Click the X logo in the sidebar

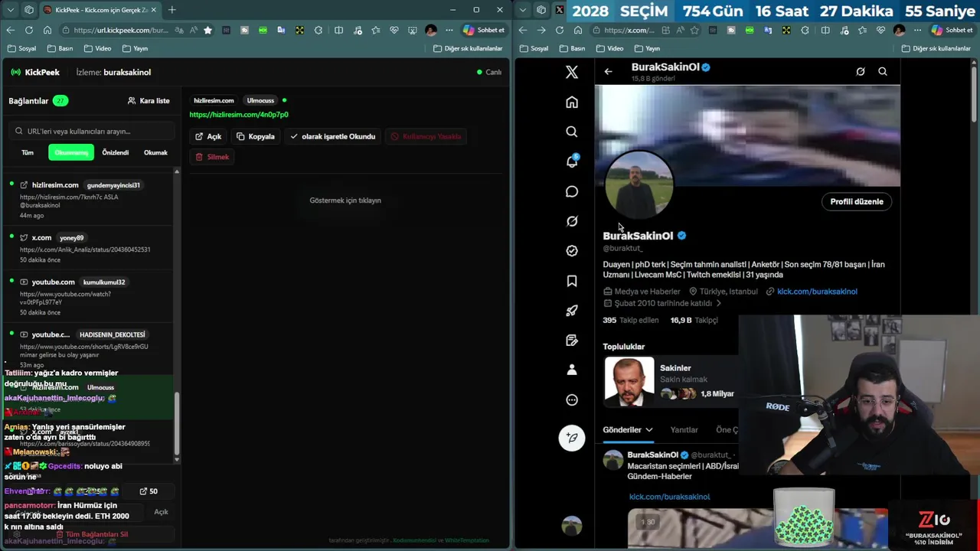571,72
